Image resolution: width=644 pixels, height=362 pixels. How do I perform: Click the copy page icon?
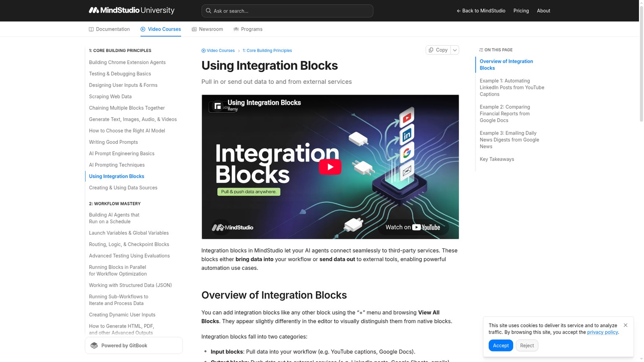[431, 50]
